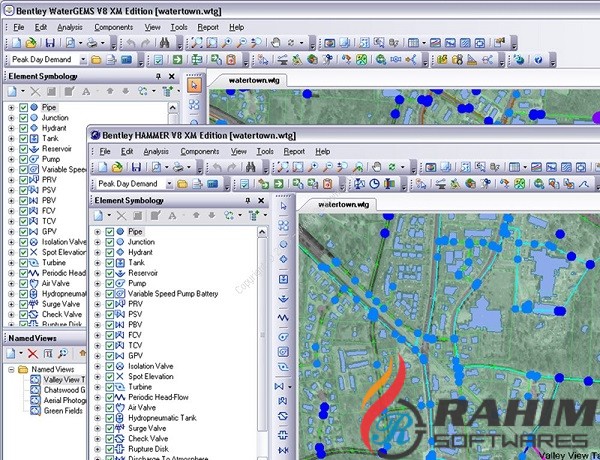Uncheck Turbine checkbox in HAMMER Element Symbology
The height and width of the screenshot is (460, 600).
tap(110, 387)
